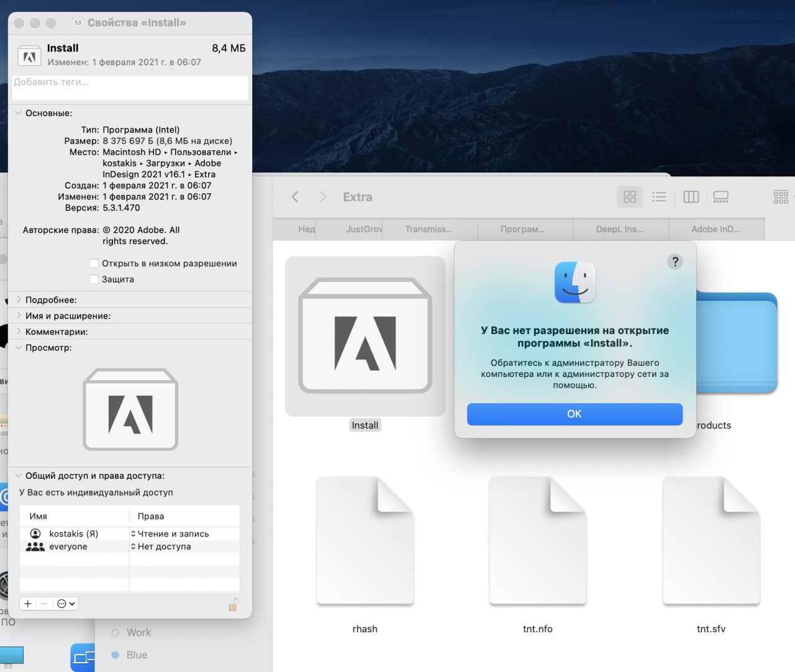This screenshot has height=672, width=795.
Task: Enable Открыть в низком разрешении checkbox
Action: pos(94,263)
